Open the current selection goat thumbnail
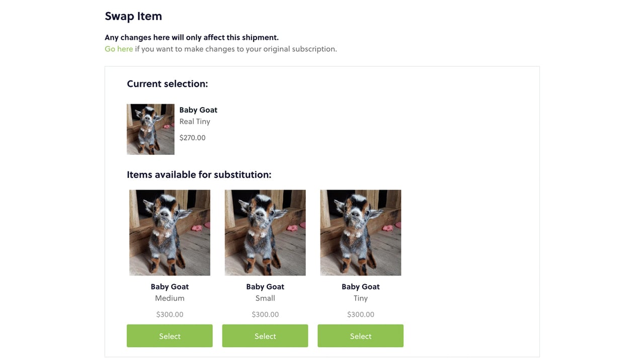 [x=150, y=129]
